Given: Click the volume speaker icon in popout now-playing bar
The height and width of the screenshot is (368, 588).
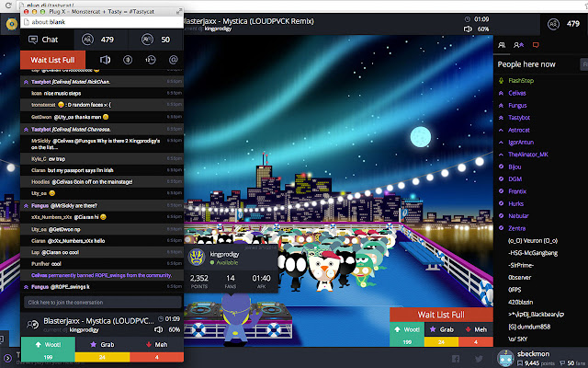Looking at the screenshot, I should 159,329.
